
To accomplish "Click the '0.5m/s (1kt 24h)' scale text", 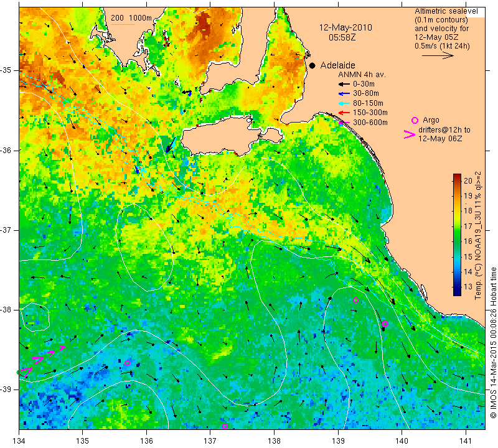I will 442,45.
